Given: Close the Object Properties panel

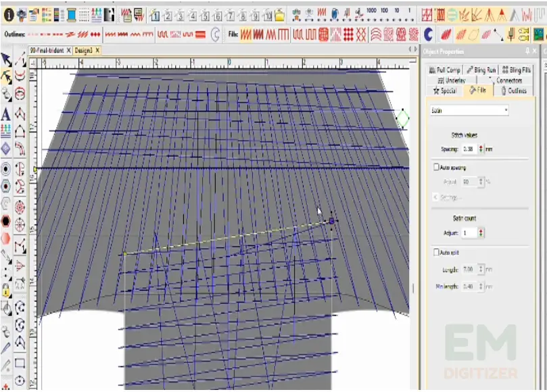Looking at the screenshot, I should pyautogui.click(x=535, y=51).
